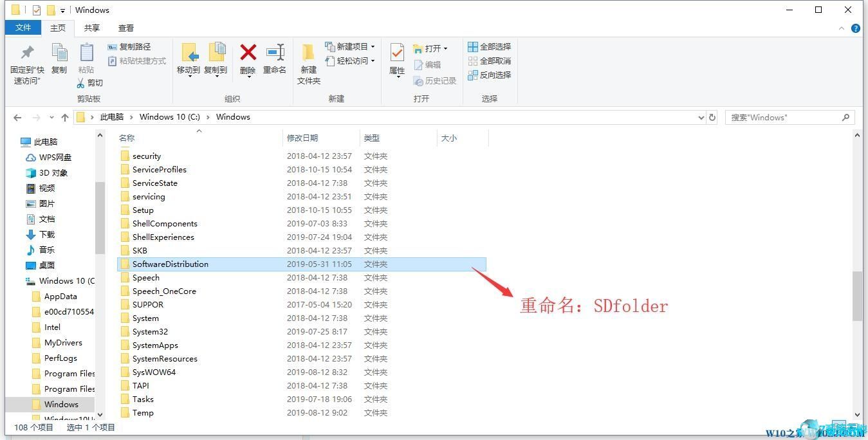Open WPS cloud drive in sidebar
The image size is (868, 440).
[49, 158]
